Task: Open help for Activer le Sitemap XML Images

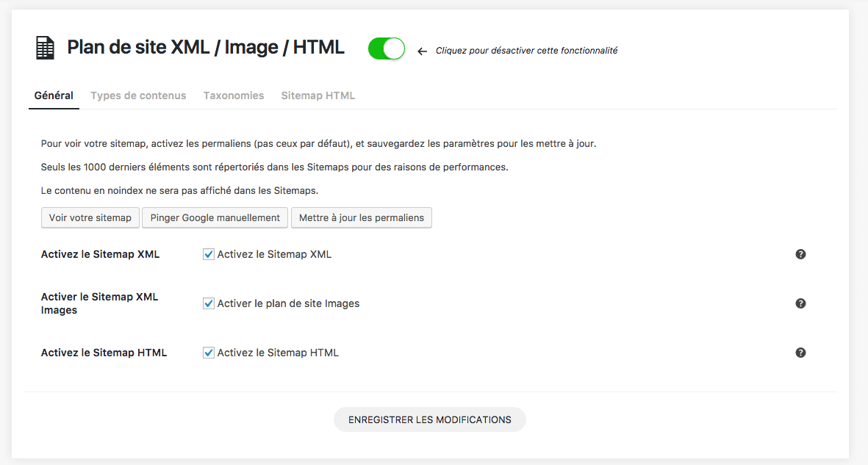Action: [x=800, y=303]
